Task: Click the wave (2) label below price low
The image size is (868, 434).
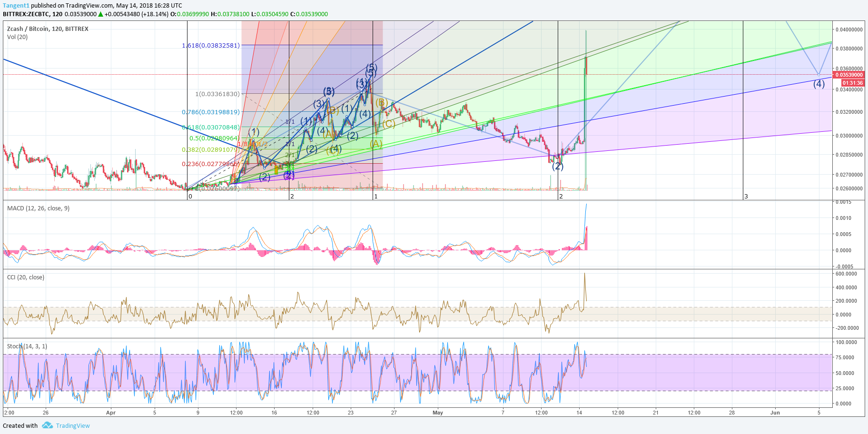Action: click(558, 166)
